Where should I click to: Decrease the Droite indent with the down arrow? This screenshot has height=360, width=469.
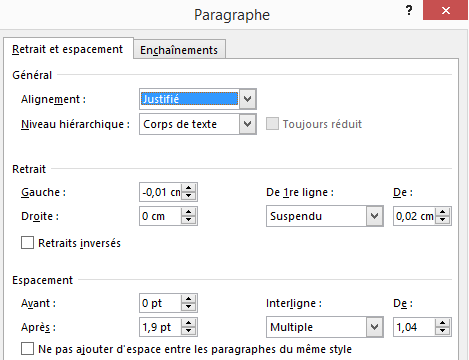click(x=189, y=220)
